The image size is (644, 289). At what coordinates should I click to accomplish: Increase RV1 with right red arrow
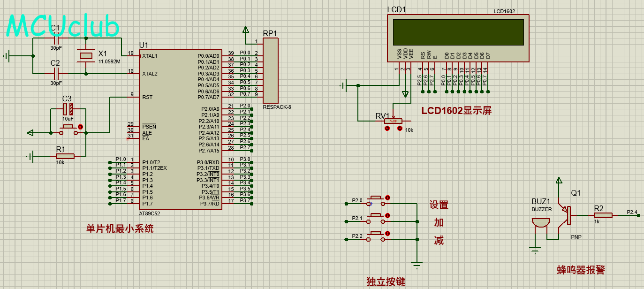[400, 128]
